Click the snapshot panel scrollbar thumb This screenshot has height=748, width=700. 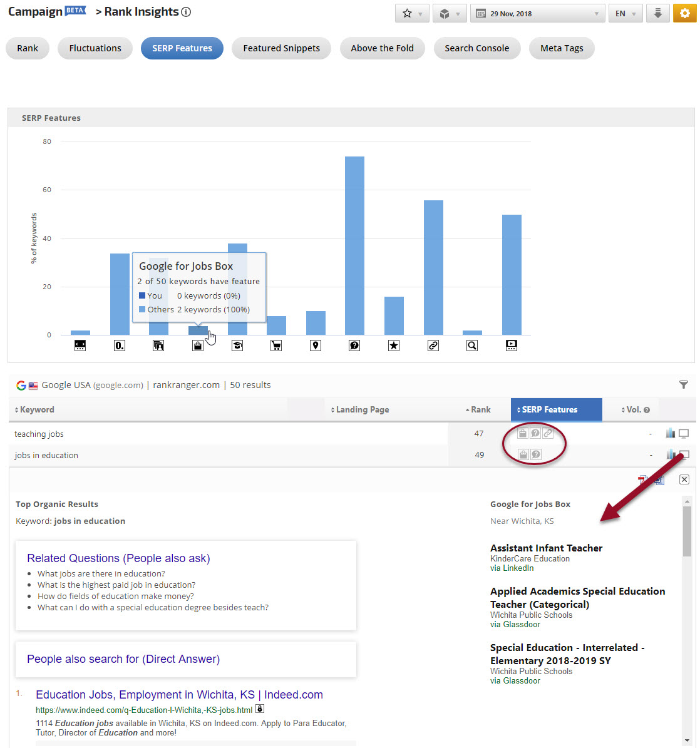tap(687, 531)
